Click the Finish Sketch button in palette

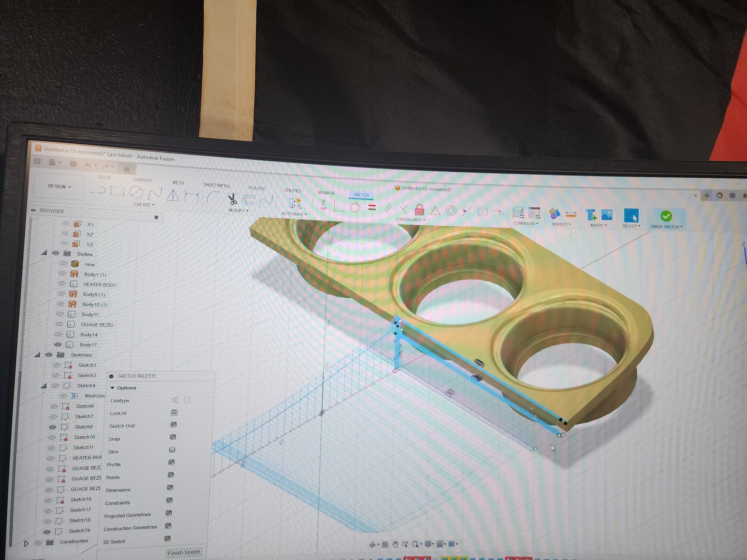[x=184, y=553]
